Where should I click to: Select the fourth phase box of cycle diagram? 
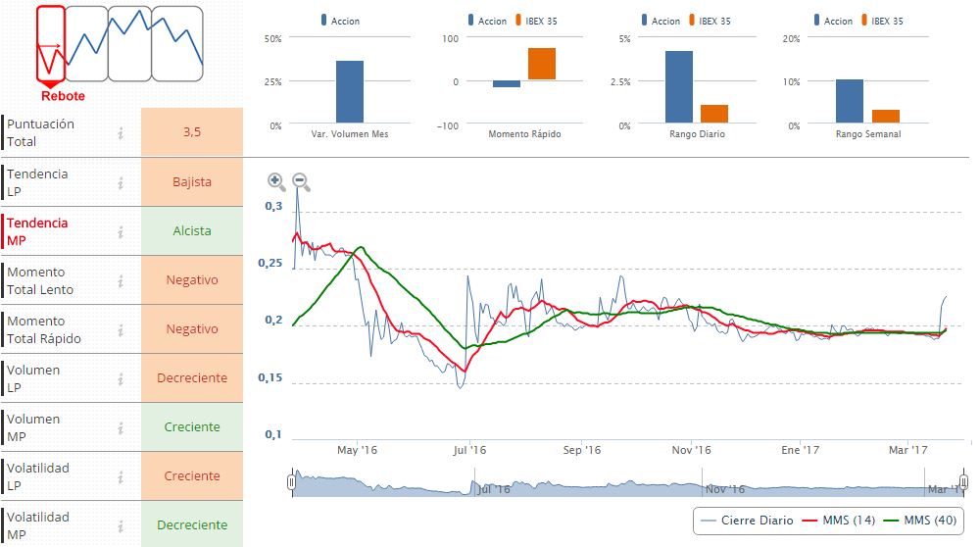177,43
